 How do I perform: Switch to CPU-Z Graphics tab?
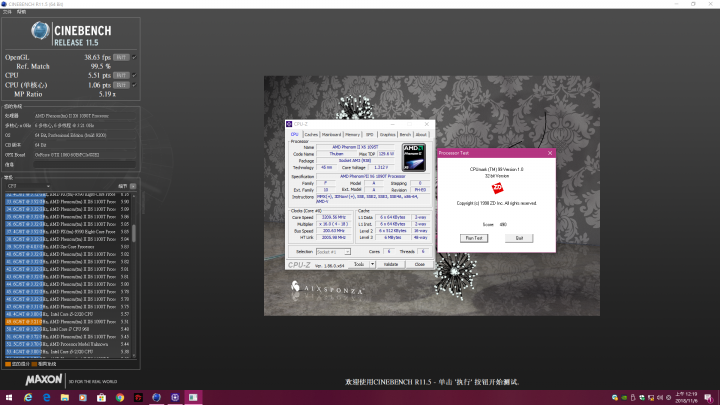coord(387,135)
